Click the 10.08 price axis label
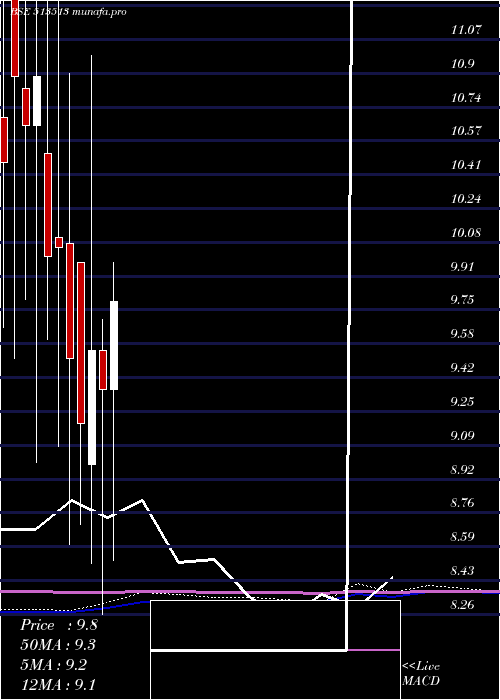Screen dimensions: 500x700 (467, 233)
